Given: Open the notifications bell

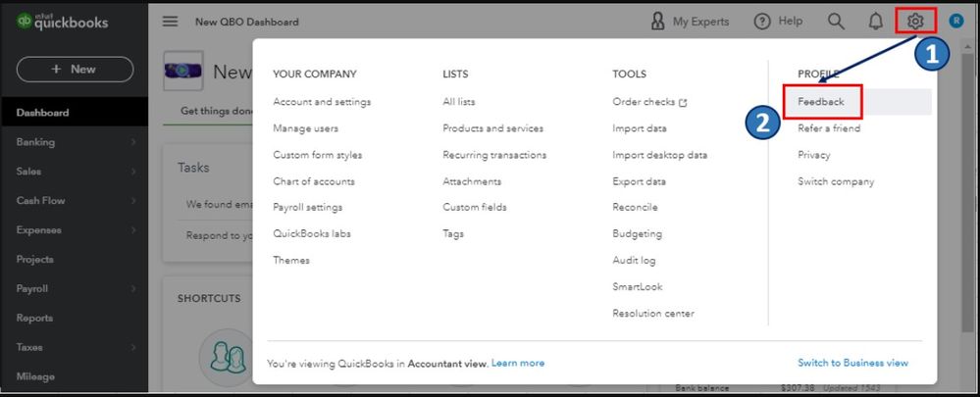Looking at the screenshot, I should [x=875, y=22].
